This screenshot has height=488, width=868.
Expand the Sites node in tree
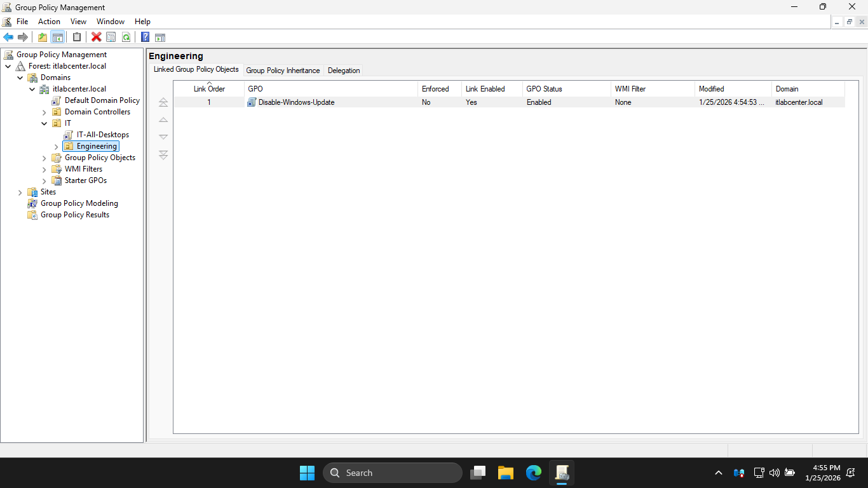20,193
